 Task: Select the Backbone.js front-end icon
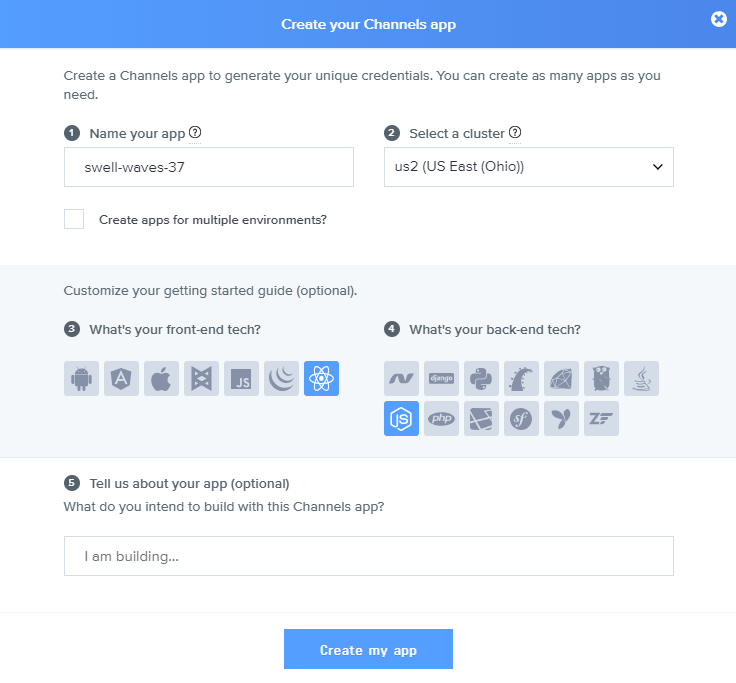click(x=201, y=378)
